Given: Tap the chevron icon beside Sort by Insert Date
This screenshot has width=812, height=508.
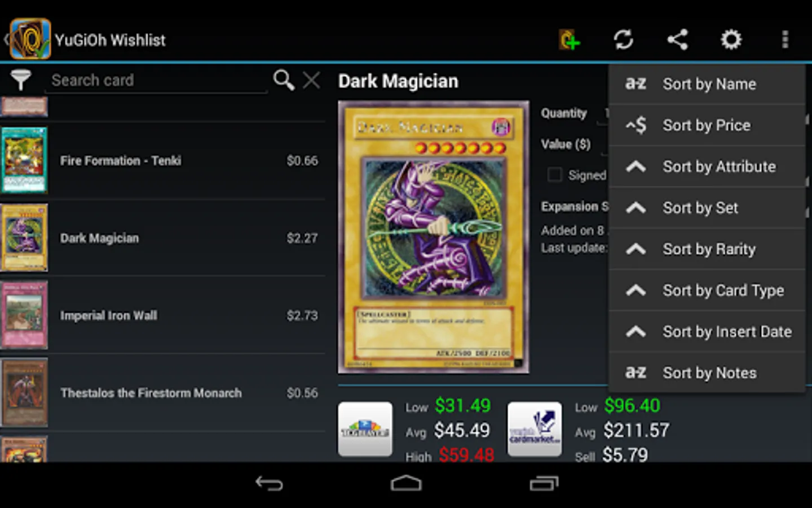Looking at the screenshot, I should [636, 331].
